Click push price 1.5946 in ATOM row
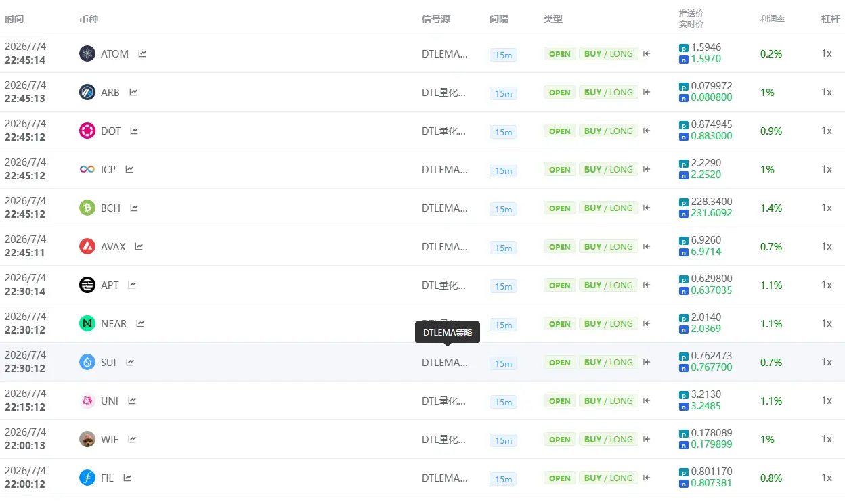Image resolution: width=845 pixels, height=504 pixels. point(706,47)
